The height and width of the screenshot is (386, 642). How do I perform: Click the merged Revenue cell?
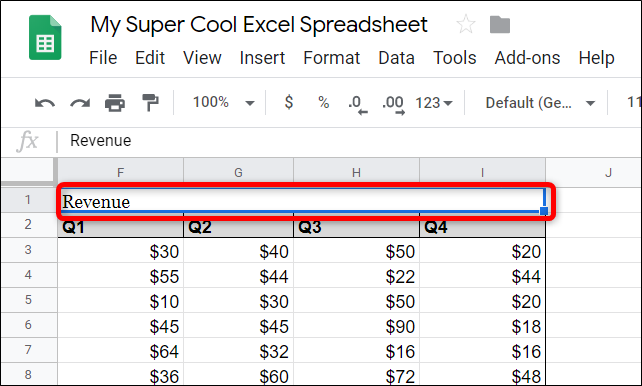pos(301,201)
